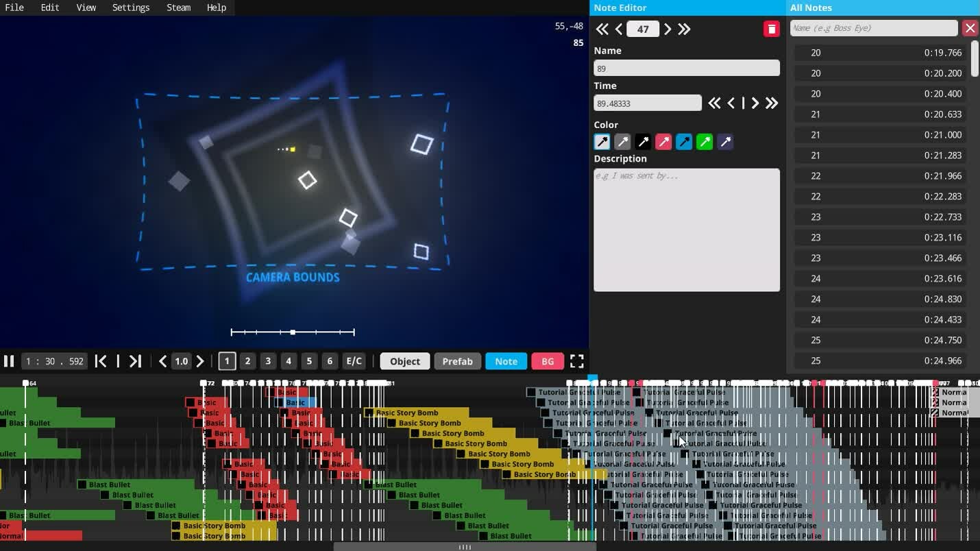
Task: Open the Steam menu
Action: [178, 8]
